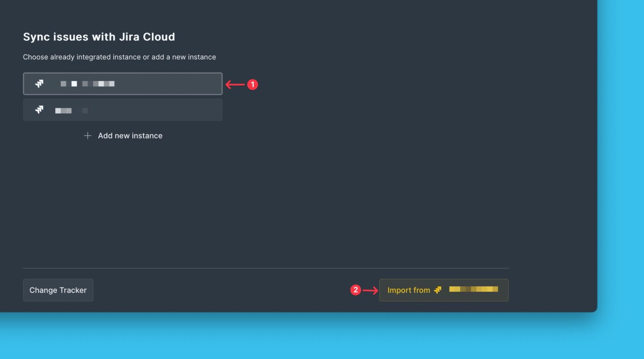Click the Jira icon in the highlighted instance row

pyautogui.click(x=39, y=84)
